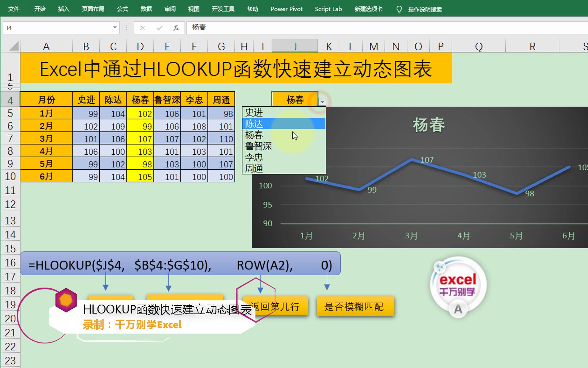Click the lightbulb search icon in the ribbon
This screenshot has width=588, height=368.
399,9
